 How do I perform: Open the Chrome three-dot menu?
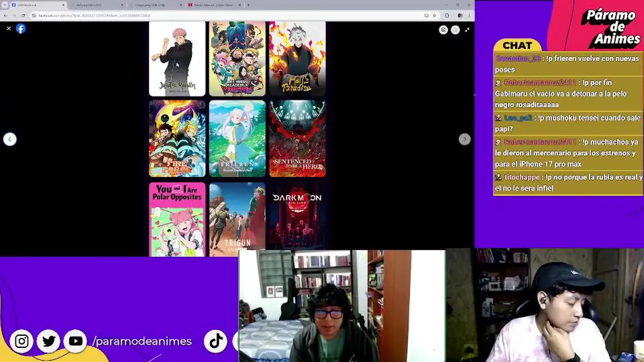pyautogui.click(x=470, y=16)
